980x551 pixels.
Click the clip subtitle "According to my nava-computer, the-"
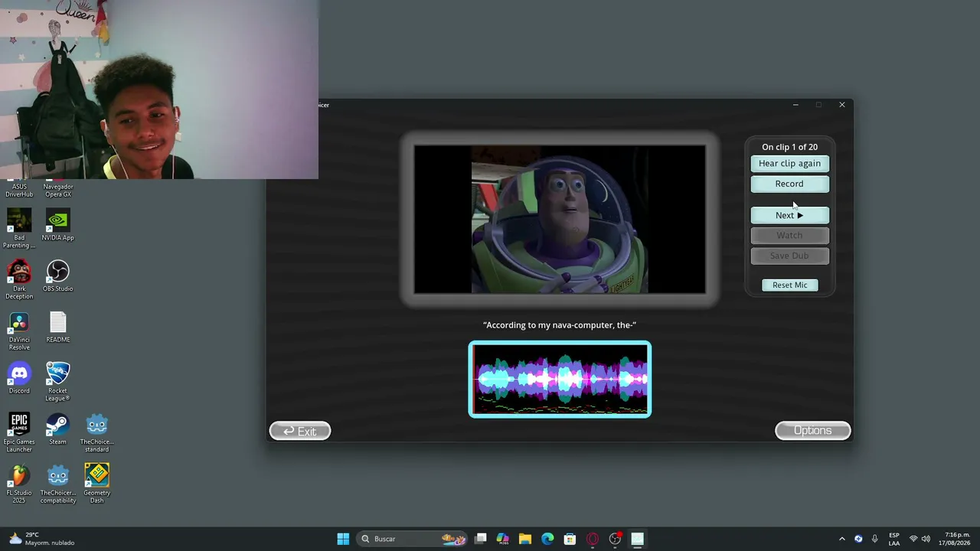click(x=560, y=325)
